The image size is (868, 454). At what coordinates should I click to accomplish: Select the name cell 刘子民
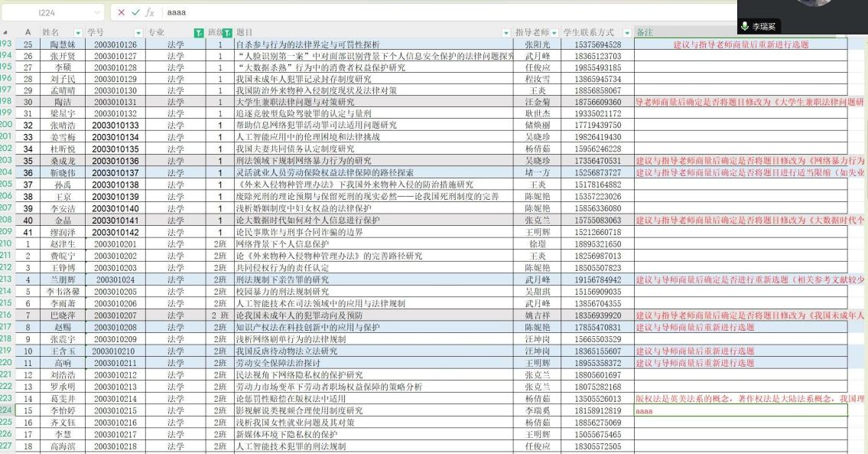click(63, 80)
